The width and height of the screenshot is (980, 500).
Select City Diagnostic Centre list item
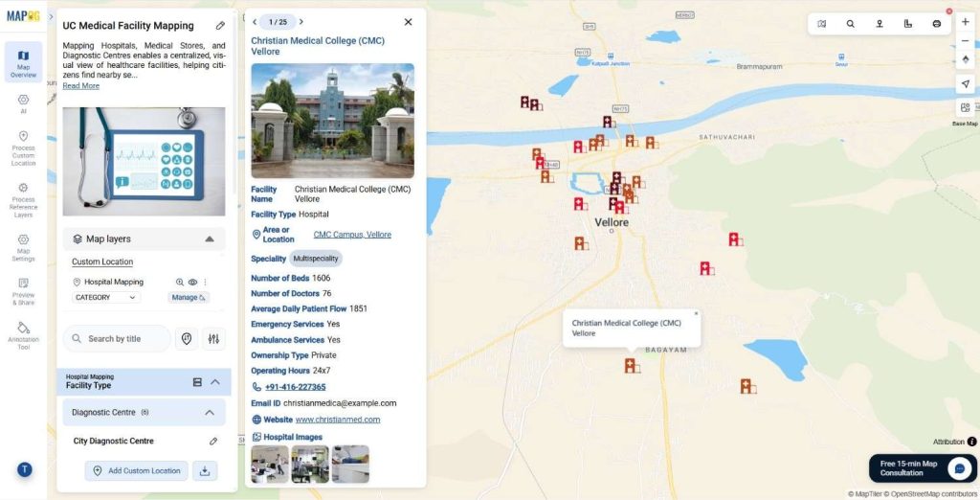pos(113,442)
